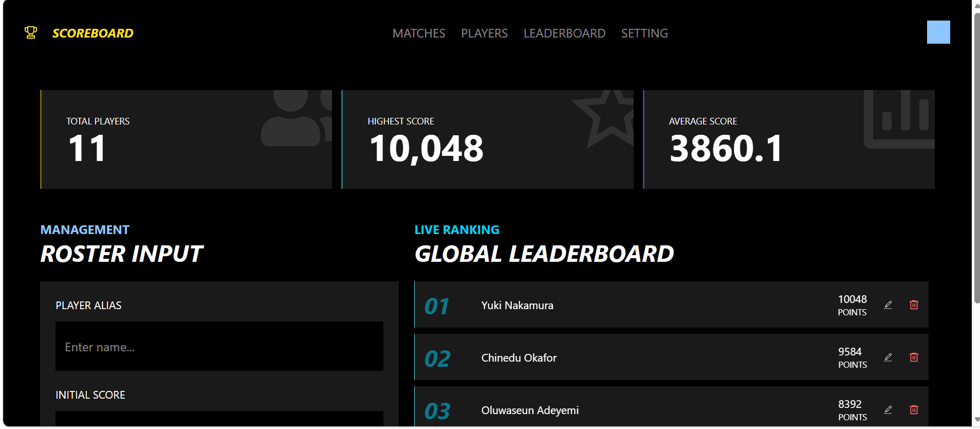
Task: Go to the Players page
Action: point(484,33)
